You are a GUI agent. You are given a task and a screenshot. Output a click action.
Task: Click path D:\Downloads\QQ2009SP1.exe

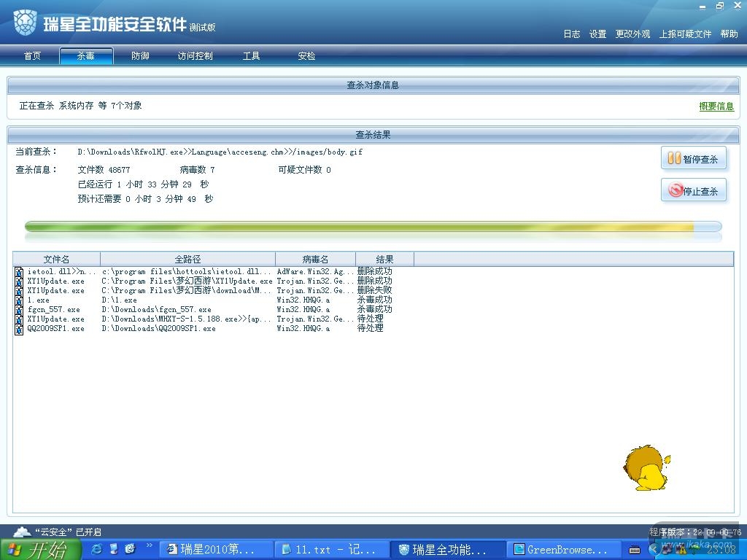[158, 329]
